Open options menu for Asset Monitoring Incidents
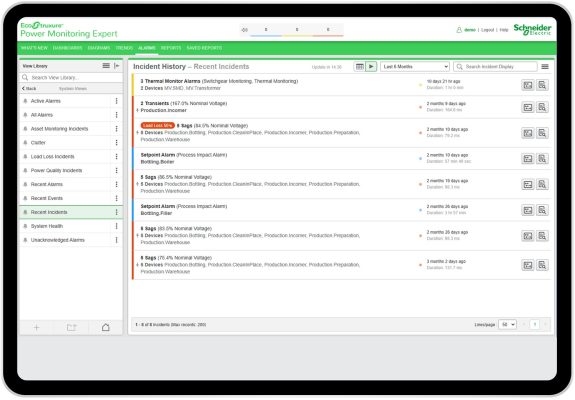This screenshot has height=400, width=575. pos(116,129)
